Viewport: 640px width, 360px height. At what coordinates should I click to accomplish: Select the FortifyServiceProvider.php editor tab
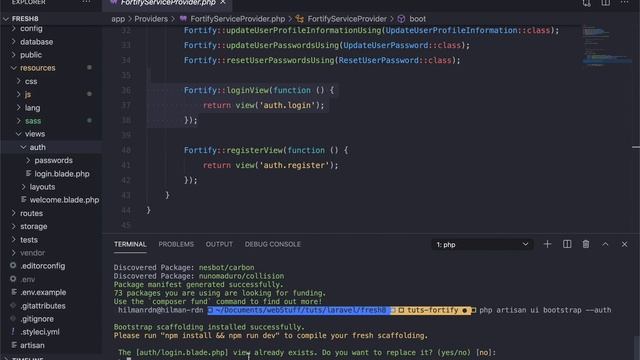tap(167, 3)
